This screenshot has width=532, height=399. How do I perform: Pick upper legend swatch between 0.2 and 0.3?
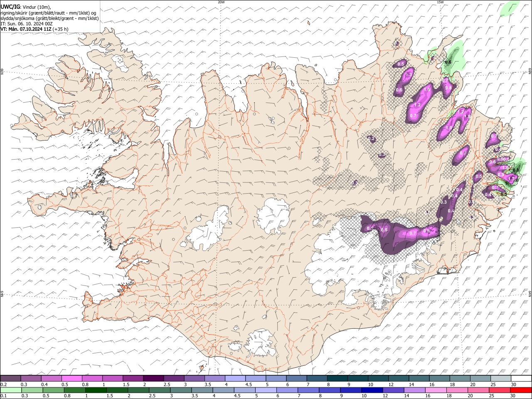(x=10, y=378)
